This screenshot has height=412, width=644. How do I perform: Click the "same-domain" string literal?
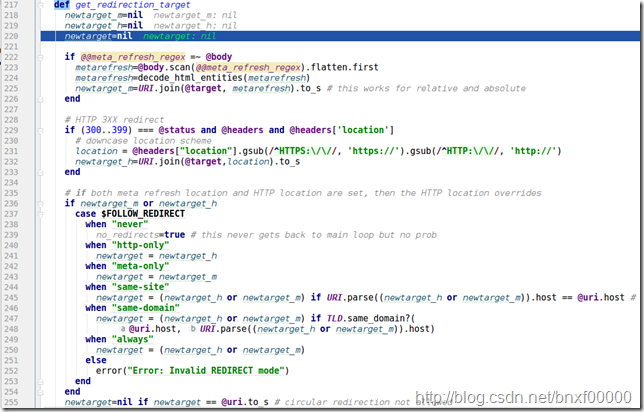[146, 308]
